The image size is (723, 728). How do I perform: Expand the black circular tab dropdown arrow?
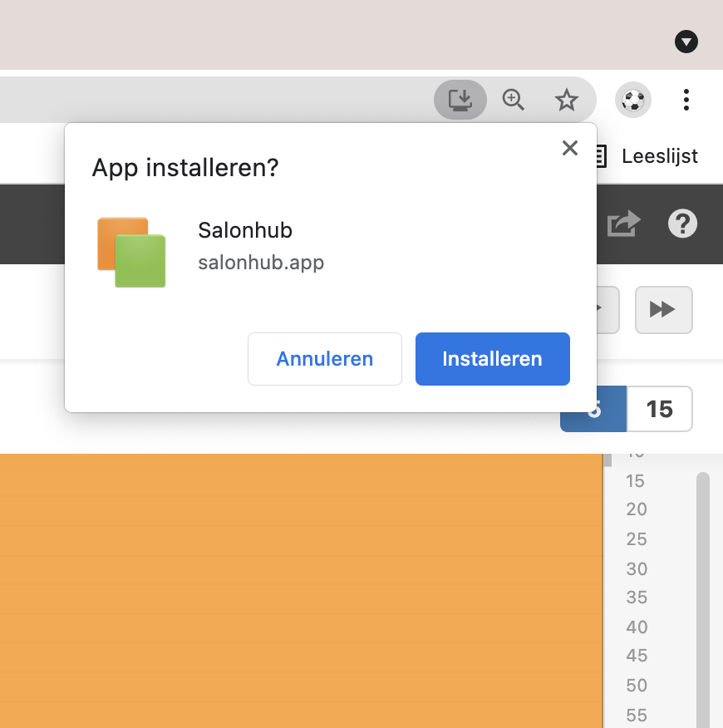coord(686,42)
